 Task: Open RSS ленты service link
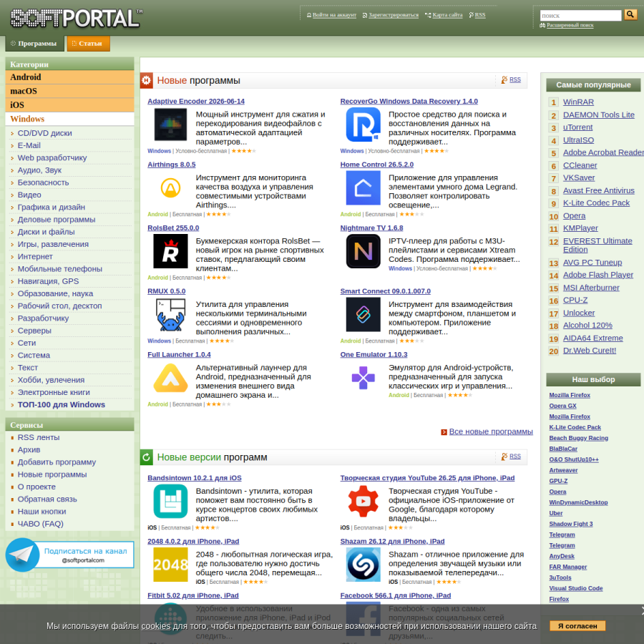[39, 437]
